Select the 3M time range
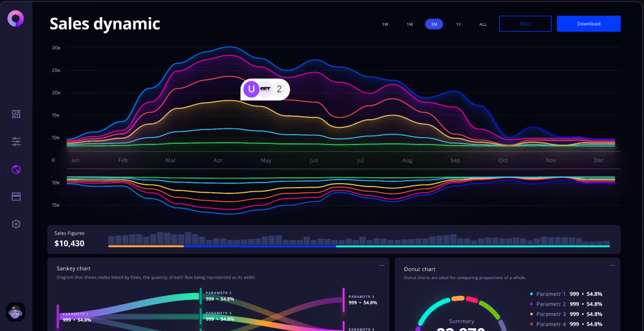Viewport: 644px width, 331px height. tap(434, 24)
